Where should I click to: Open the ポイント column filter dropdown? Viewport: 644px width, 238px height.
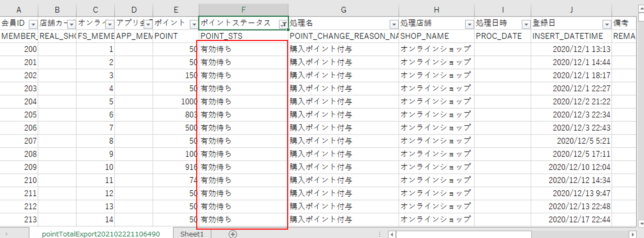pyautogui.click(x=194, y=24)
